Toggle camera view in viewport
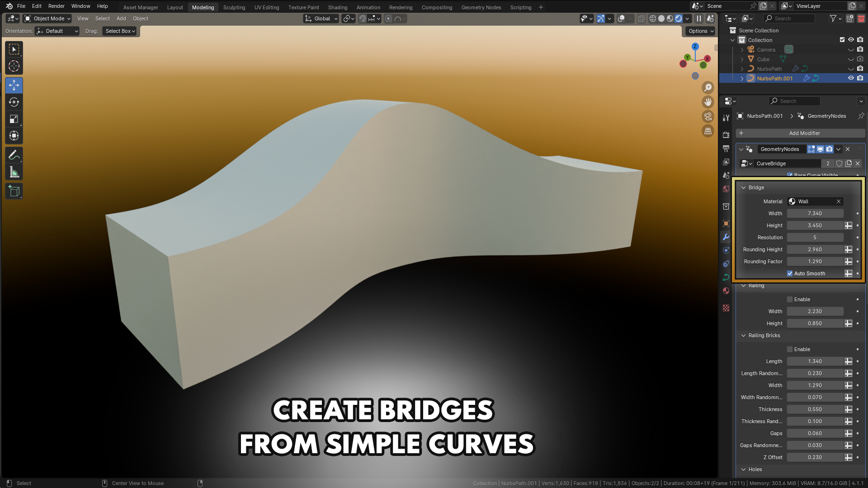This screenshot has width=868, height=488. coord(708,117)
